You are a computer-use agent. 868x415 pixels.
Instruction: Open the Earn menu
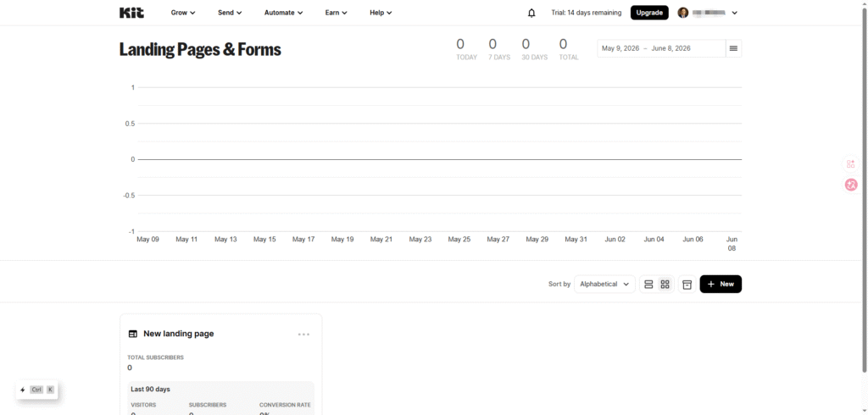point(336,13)
